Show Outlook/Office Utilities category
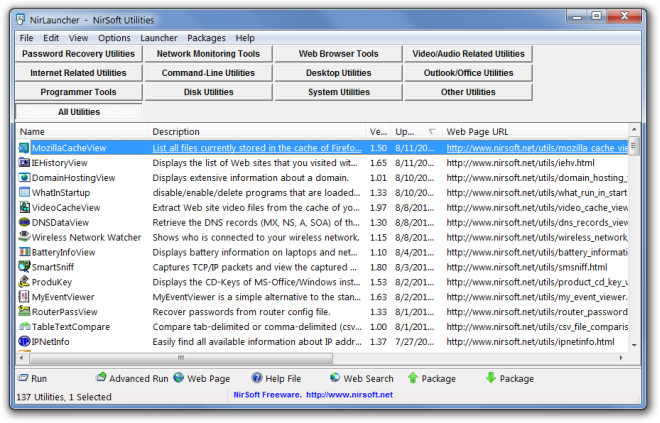This screenshot has width=660, height=423. click(x=468, y=73)
